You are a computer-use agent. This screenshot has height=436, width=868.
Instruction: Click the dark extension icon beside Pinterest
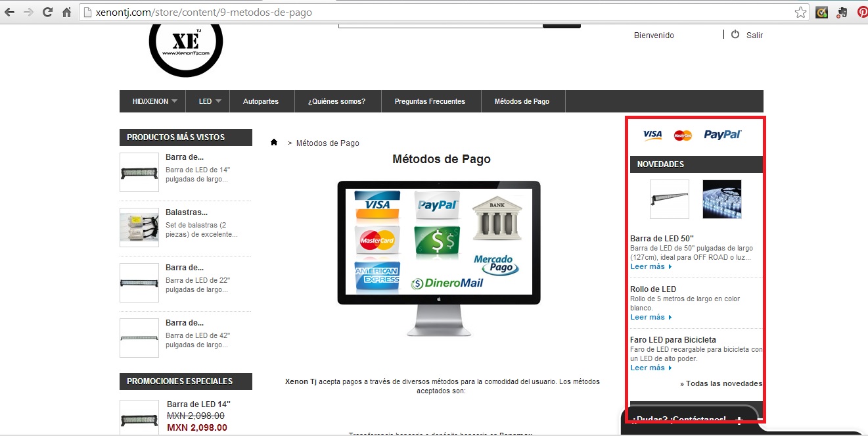[x=842, y=12]
